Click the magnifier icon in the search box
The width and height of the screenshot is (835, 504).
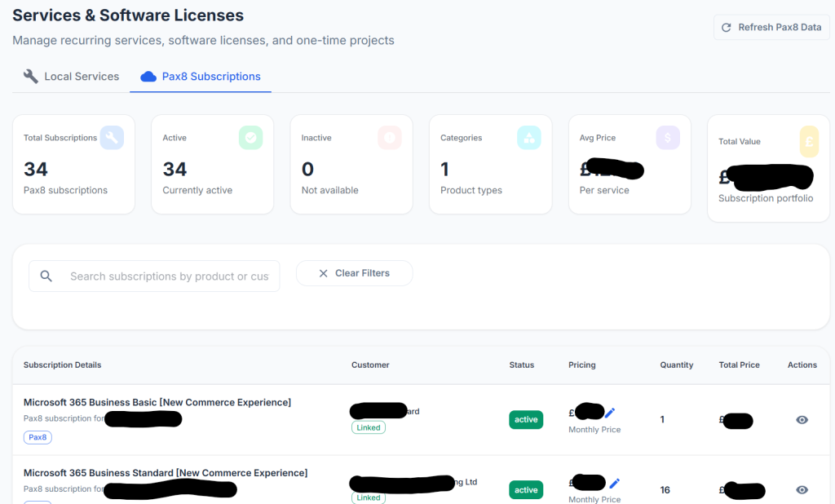46,276
